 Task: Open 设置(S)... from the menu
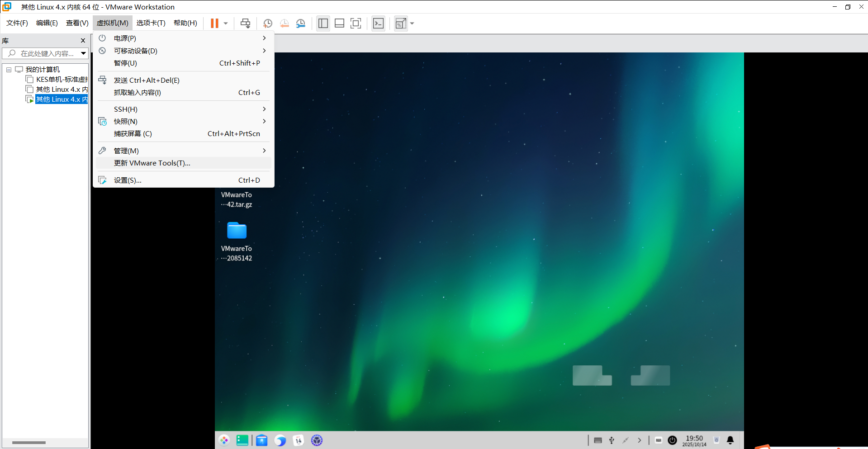184,180
